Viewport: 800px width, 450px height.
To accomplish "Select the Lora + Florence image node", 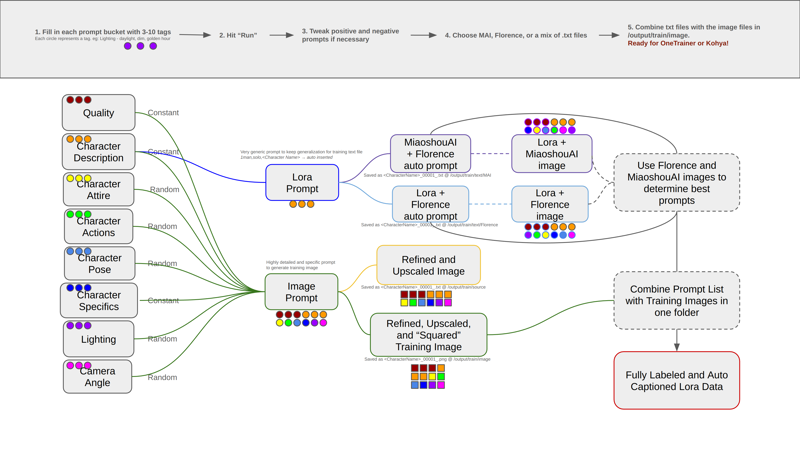I will (549, 204).
